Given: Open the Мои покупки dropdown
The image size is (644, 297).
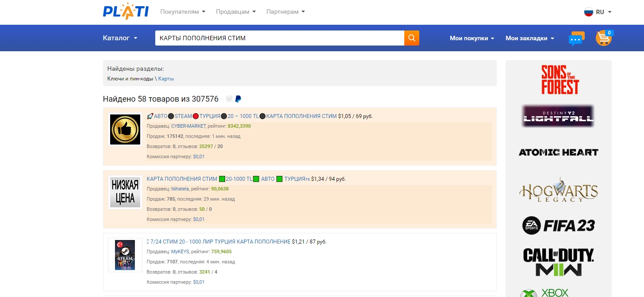Looking at the screenshot, I should [x=472, y=38].
